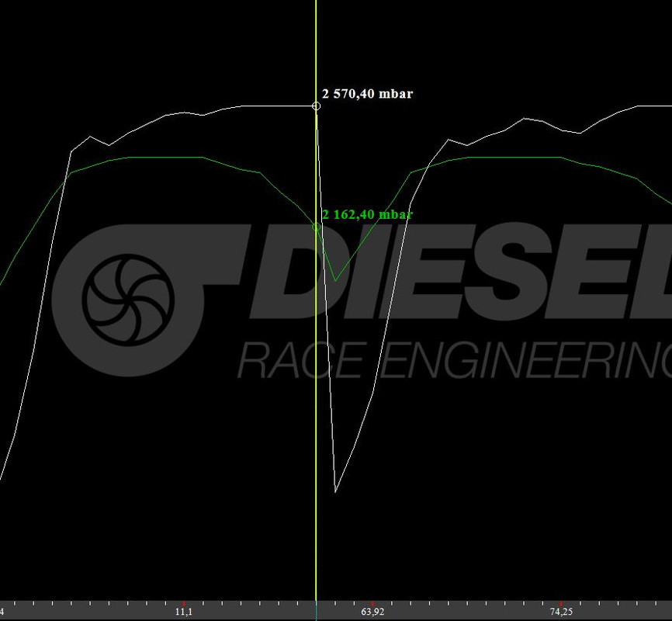The height and width of the screenshot is (621, 672).
Task: Select the '2 162,40 mbar' value label
Action: 367,214
